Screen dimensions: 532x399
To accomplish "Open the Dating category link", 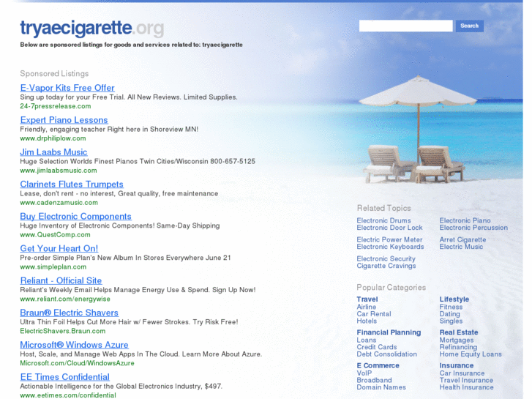I will (x=450, y=314).
